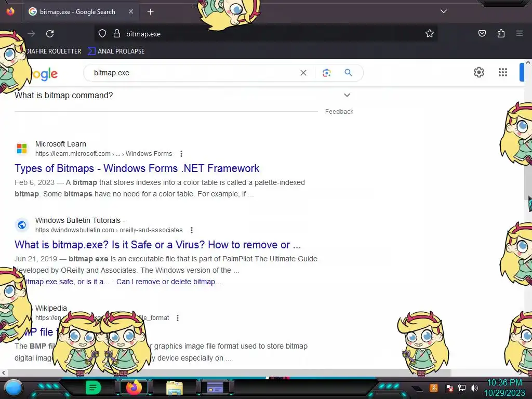Image resolution: width=532 pixels, height=399 pixels.
Task: Open Google quick settings gear
Action: 478,72
